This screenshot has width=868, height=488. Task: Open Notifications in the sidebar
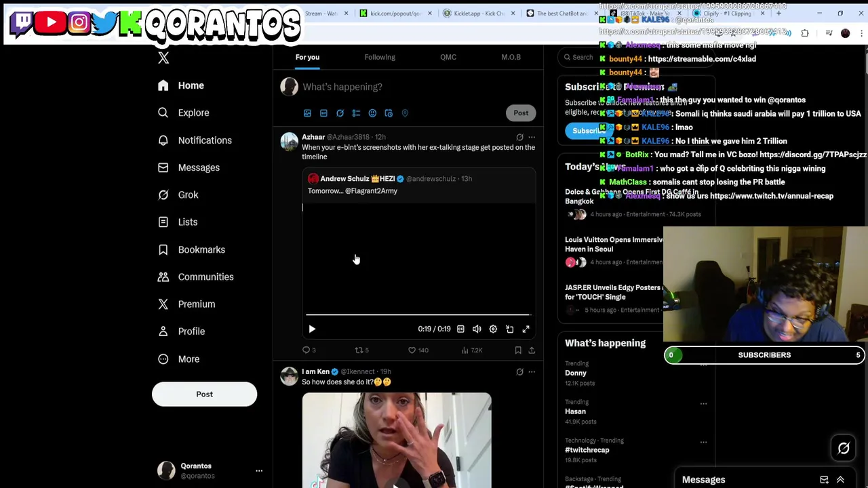pos(195,140)
